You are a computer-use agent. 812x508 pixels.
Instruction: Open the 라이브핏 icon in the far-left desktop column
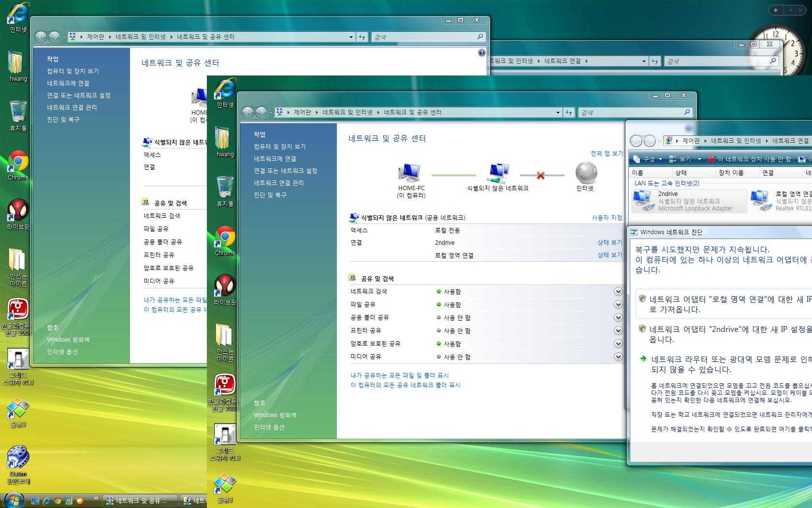[18, 214]
